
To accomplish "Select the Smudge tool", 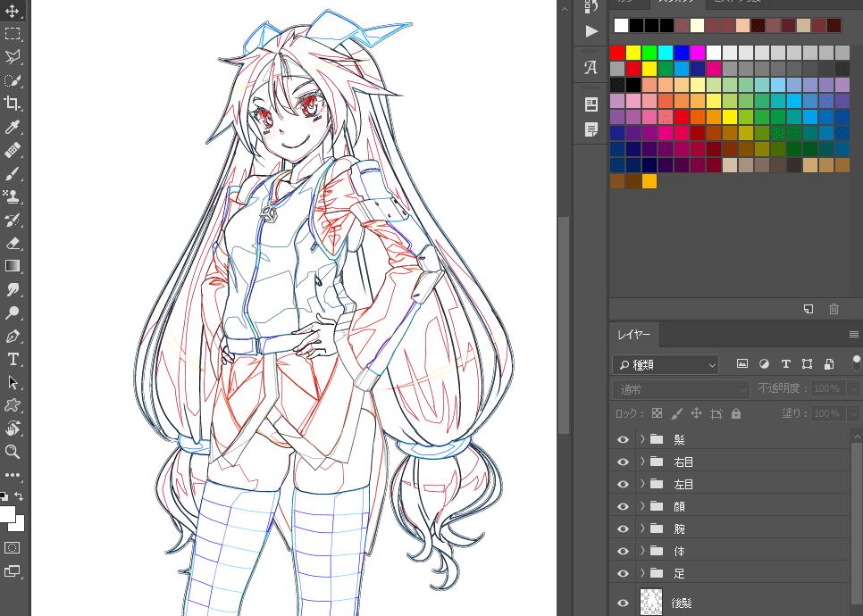I will tap(13, 289).
